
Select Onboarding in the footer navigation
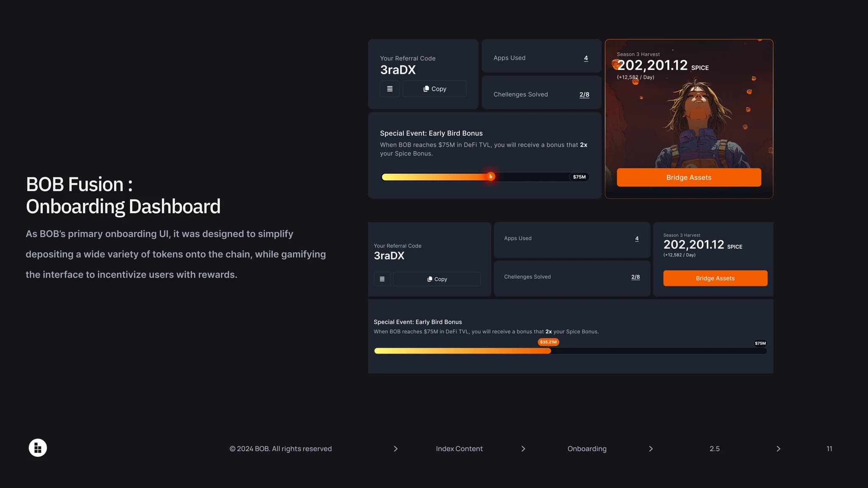(x=587, y=449)
